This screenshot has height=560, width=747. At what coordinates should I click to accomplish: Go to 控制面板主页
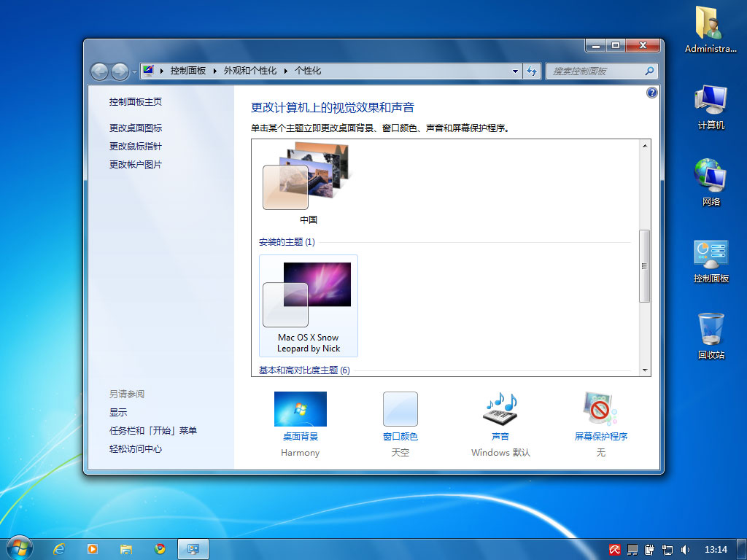pyautogui.click(x=135, y=101)
